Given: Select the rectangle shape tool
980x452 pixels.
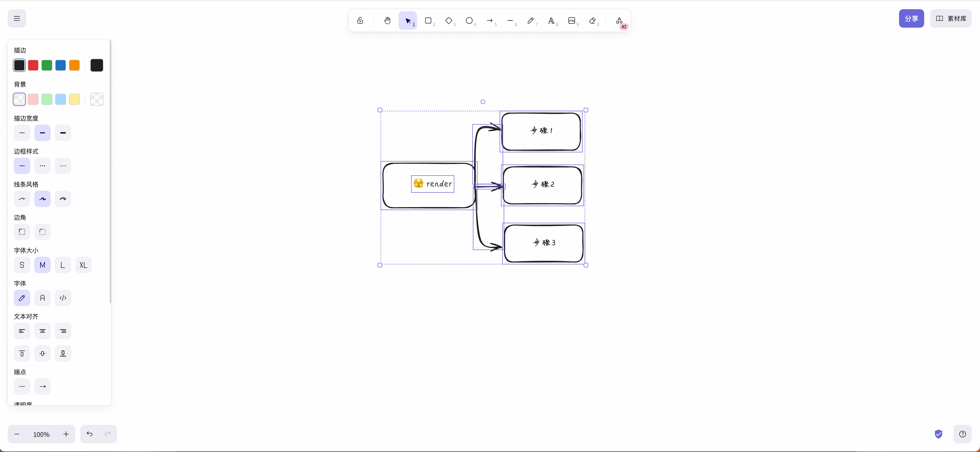Looking at the screenshot, I should [x=428, y=20].
